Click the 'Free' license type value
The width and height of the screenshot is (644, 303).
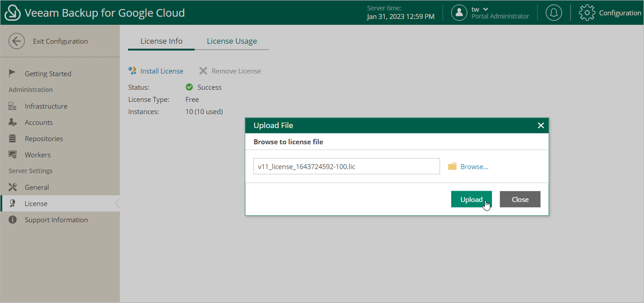192,99
